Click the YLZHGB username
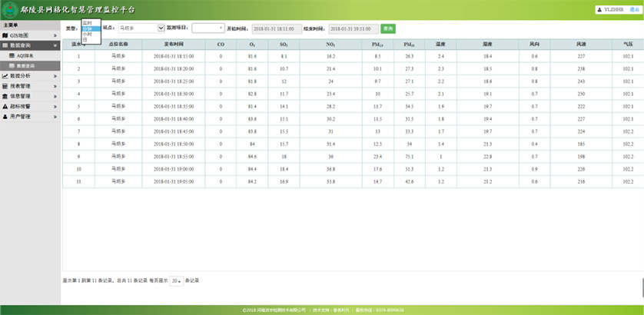Image resolution: width=644 pixels, height=315 pixels. tap(613, 10)
